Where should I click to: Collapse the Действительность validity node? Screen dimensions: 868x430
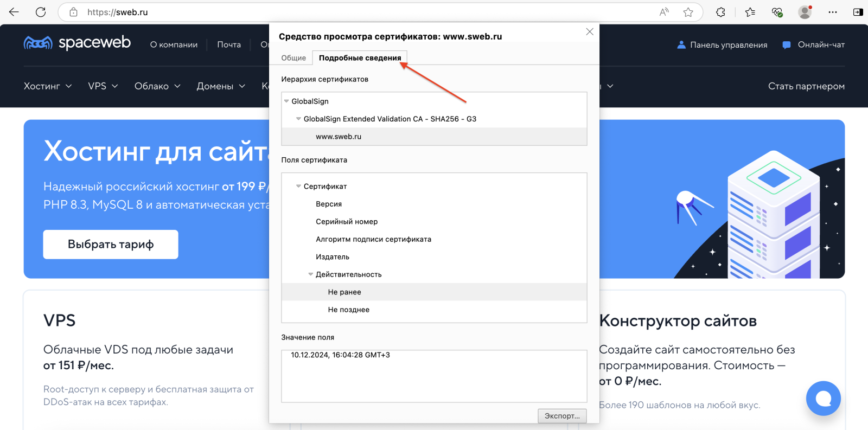[311, 274]
